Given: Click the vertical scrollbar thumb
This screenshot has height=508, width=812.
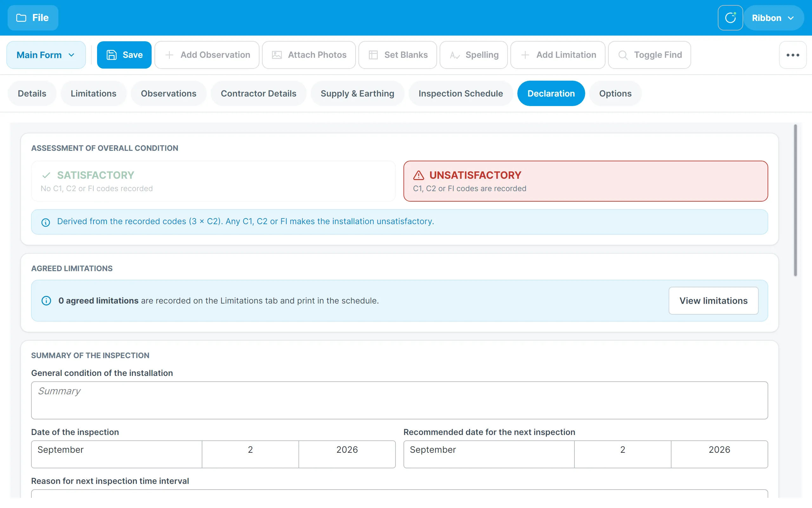Looking at the screenshot, I should point(795,200).
